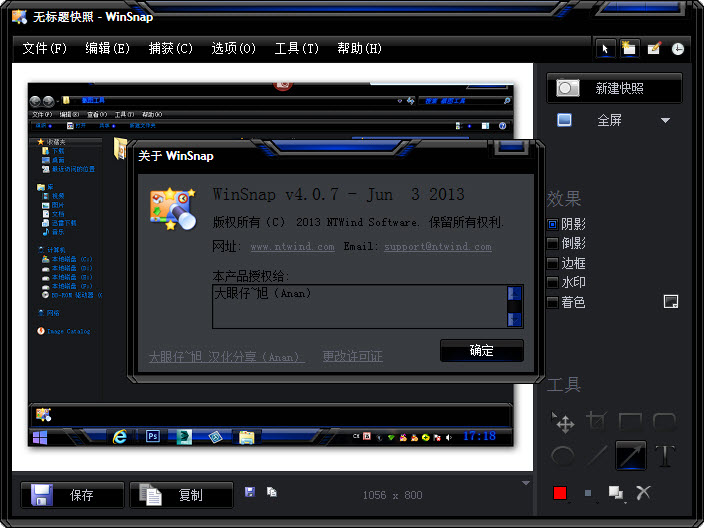Click the clock timer toolbar icon
The width and height of the screenshot is (704, 528).
(678, 48)
